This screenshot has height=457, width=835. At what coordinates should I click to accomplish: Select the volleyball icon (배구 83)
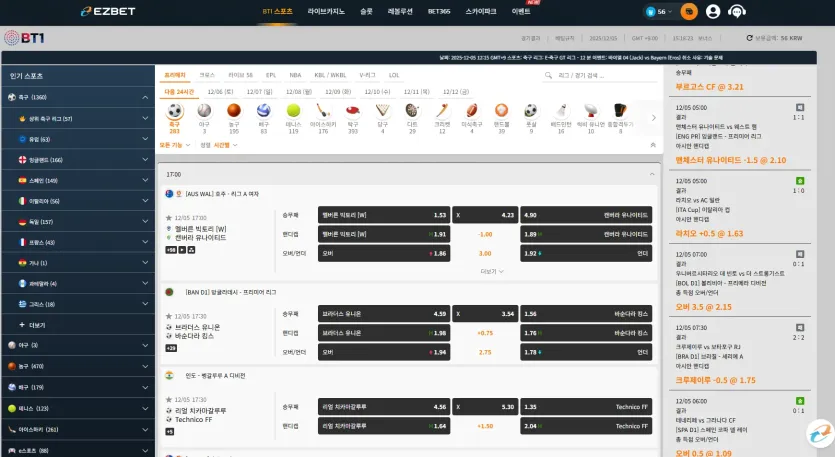point(264,111)
